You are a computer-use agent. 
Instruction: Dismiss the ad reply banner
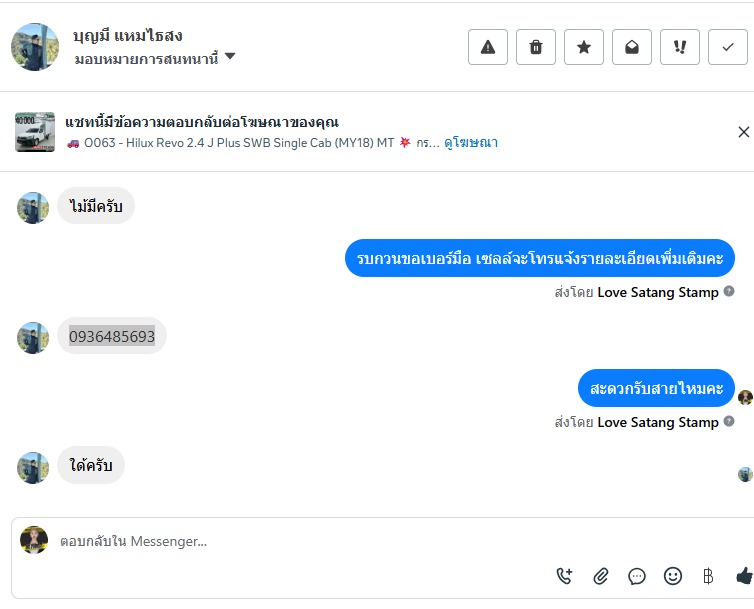coord(743,132)
